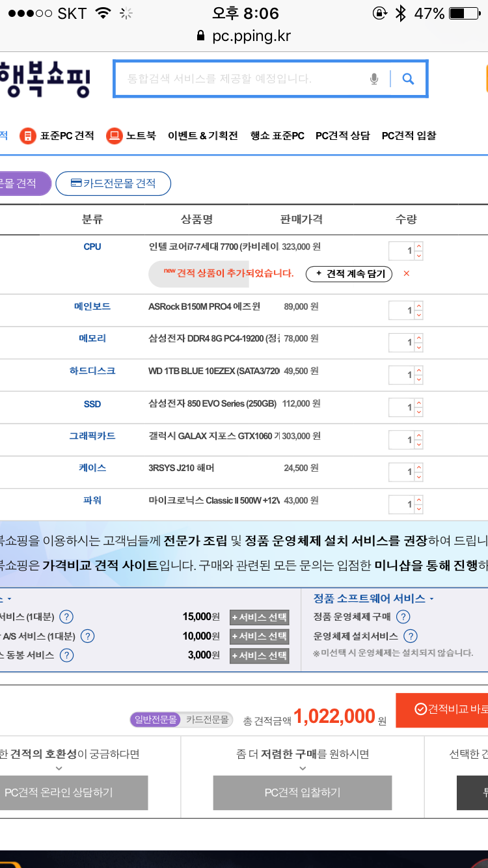The height and width of the screenshot is (868, 488).
Task: Click the magnifying glass search icon
Action: pyautogui.click(x=408, y=79)
